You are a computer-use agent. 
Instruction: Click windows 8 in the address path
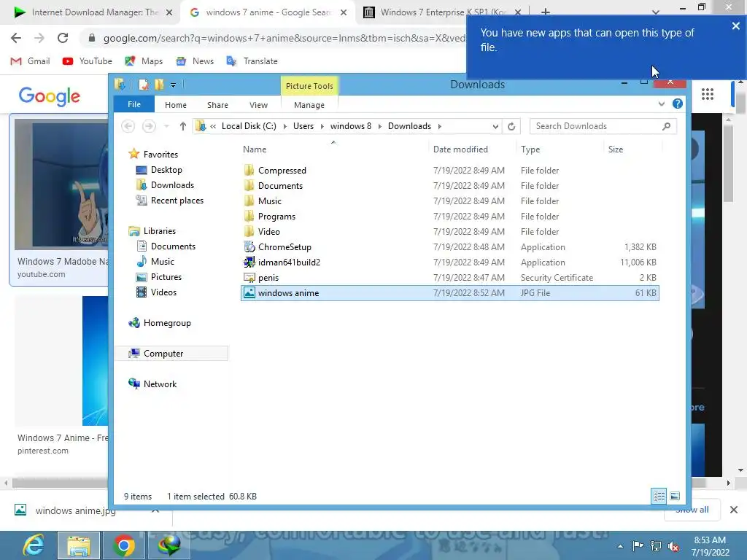click(x=351, y=126)
